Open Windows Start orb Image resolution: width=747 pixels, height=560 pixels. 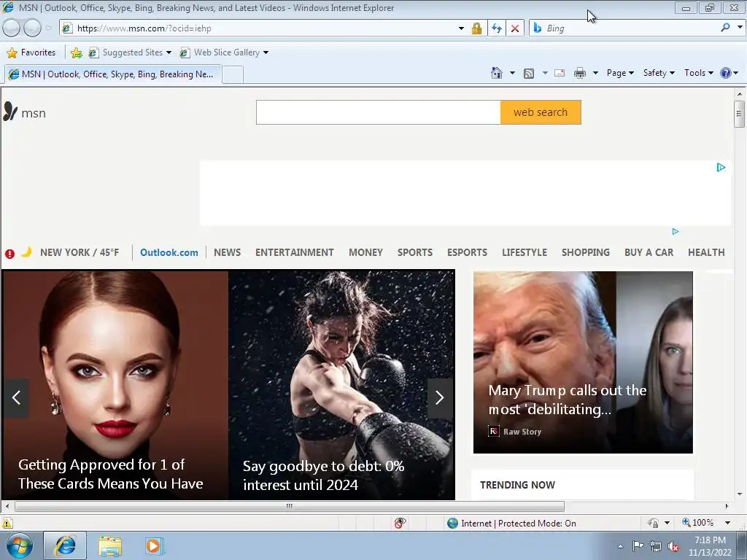pyautogui.click(x=20, y=545)
